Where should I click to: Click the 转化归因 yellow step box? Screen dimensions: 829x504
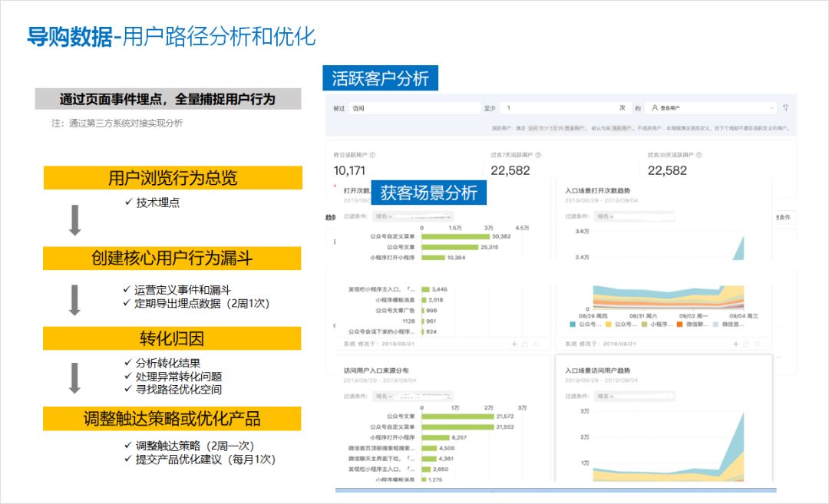(x=172, y=338)
